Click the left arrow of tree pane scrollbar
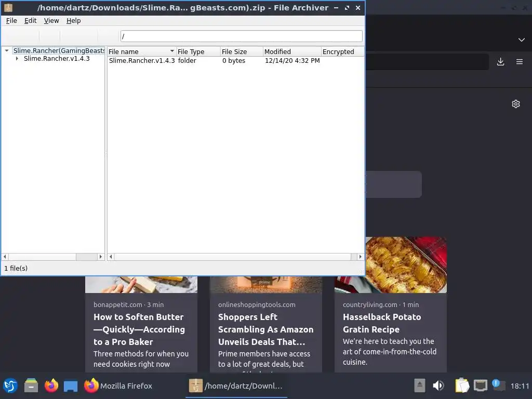 (5, 257)
